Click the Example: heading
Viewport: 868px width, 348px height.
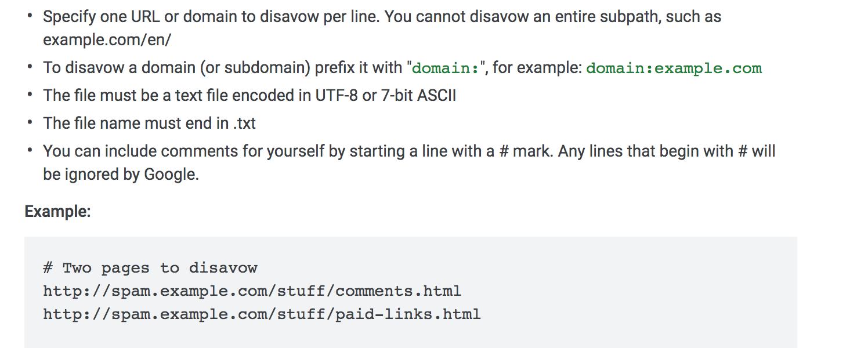pos(57,212)
